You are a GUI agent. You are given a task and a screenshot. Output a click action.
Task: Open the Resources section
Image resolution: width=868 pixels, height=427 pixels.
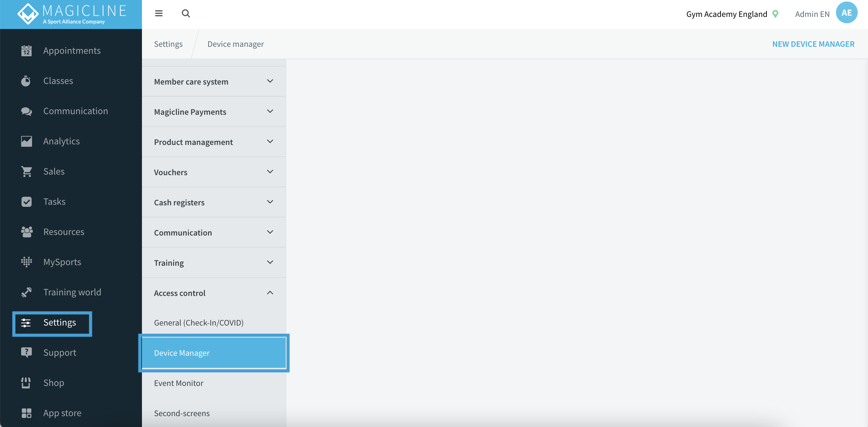coord(64,232)
